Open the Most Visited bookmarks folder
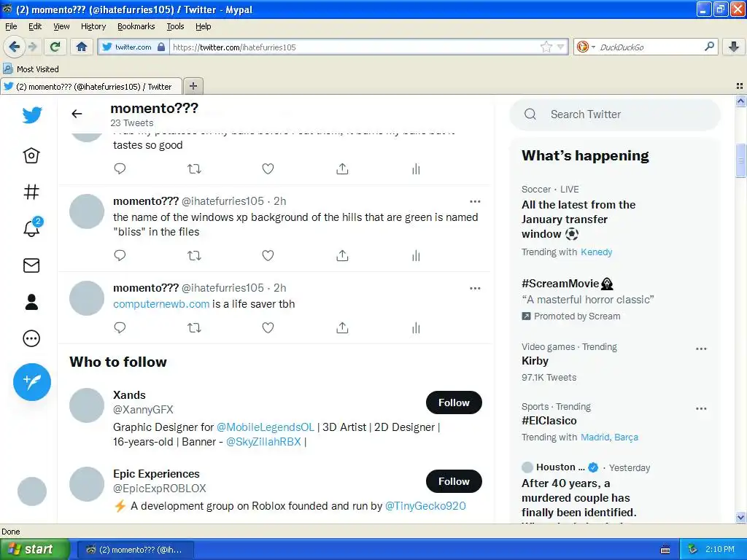 coord(31,69)
